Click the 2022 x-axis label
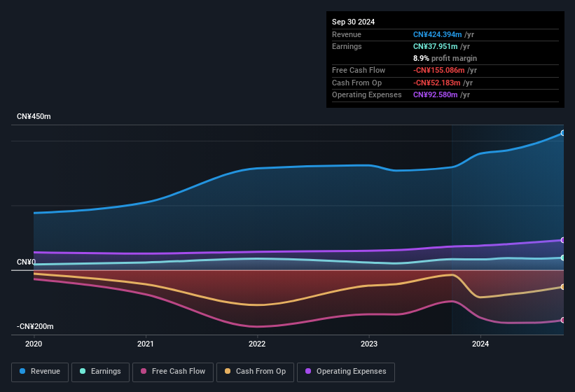Image resolution: width=575 pixels, height=392 pixels. [x=257, y=344]
